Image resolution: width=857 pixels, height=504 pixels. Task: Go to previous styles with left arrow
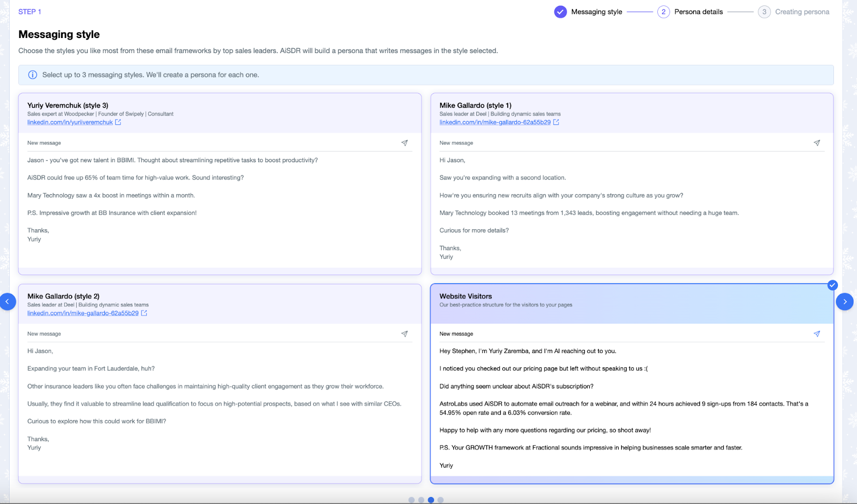coord(7,302)
